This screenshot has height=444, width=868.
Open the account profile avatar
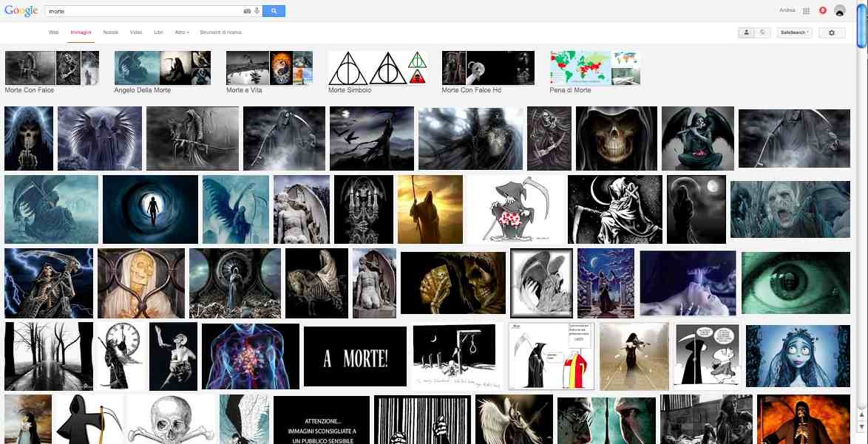point(840,10)
